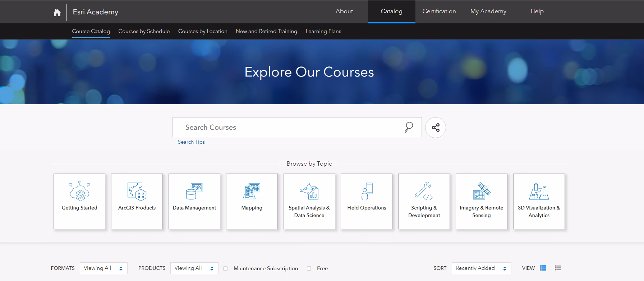644x281 pixels.
Task: Check the Free courses checkbox
Action: point(309,268)
